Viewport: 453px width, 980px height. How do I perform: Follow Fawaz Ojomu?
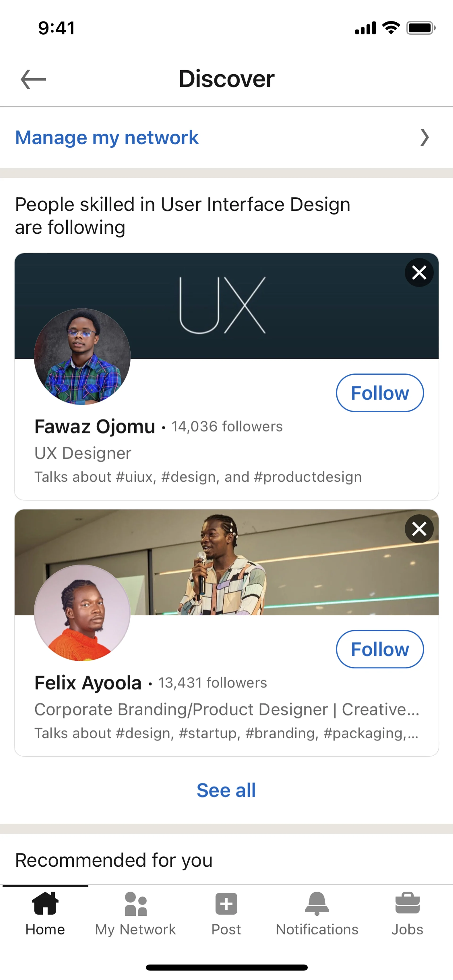coord(380,393)
